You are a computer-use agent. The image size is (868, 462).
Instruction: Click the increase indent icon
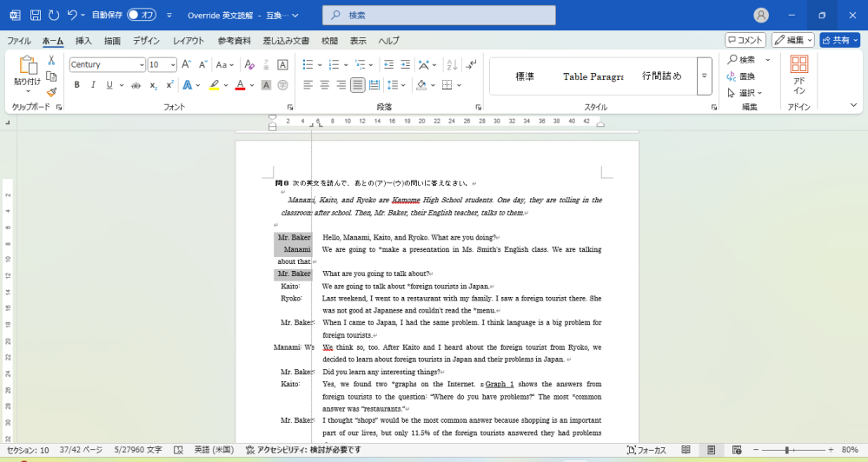click(405, 65)
